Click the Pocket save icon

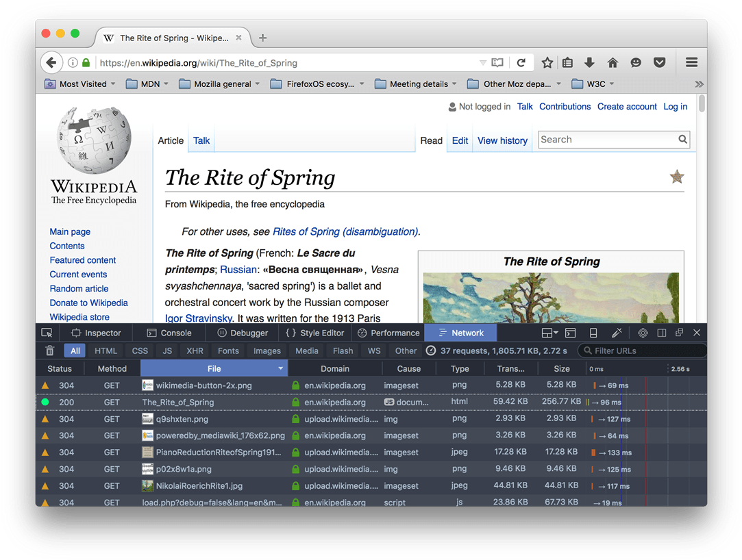(x=659, y=62)
